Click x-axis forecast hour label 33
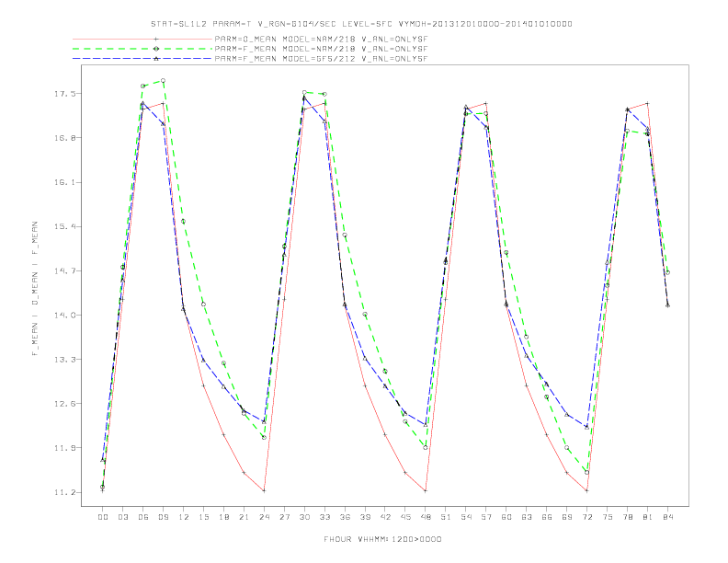The width and height of the screenshot is (728, 563). (x=324, y=517)
